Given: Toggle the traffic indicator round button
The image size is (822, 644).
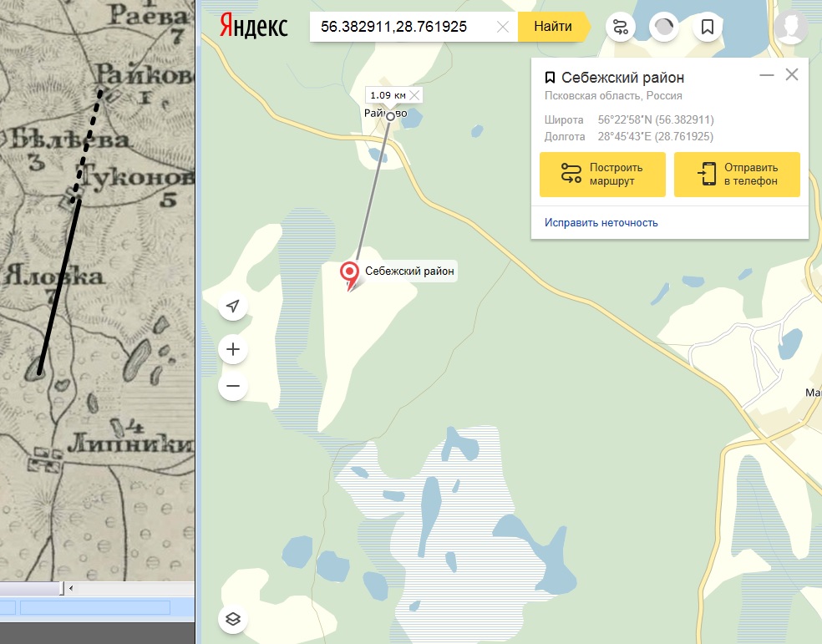Looking at the screenshot, I should (x=663, y=27).
